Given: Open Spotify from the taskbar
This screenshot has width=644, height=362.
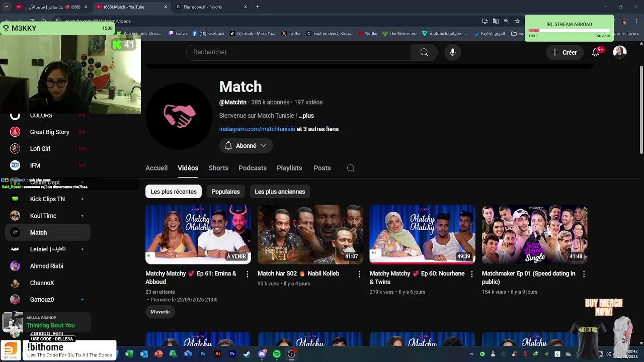Looking at the screenshot, I should click(277, 354).
